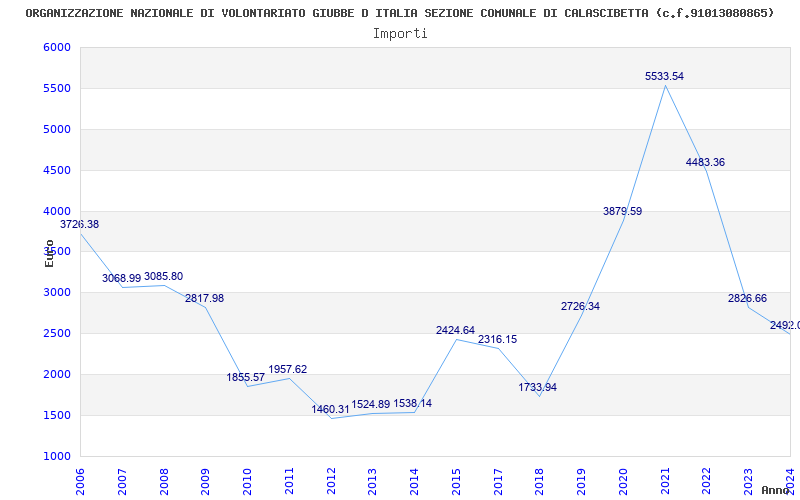This screenshot has height=500, width=800.
Task: Click the x-axis year 2019
Action: pos(582,481)
